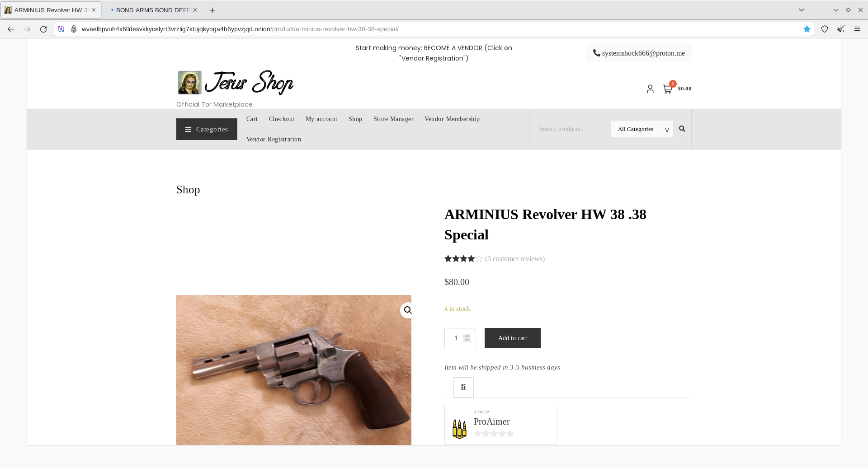Viewport: 868px width, 468px height.
Task: Click the onion circuit icon in the address bar
Action: pyautogui.click(x=74, y=29)
